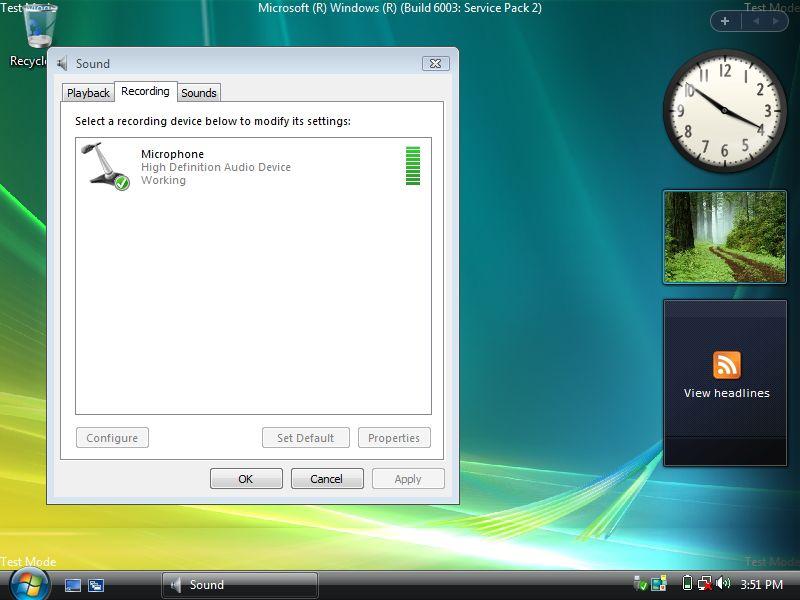The width and height of the screenshot is (800, 600).
Task: Click the View headlines text
Action: [x=727, y=393]
